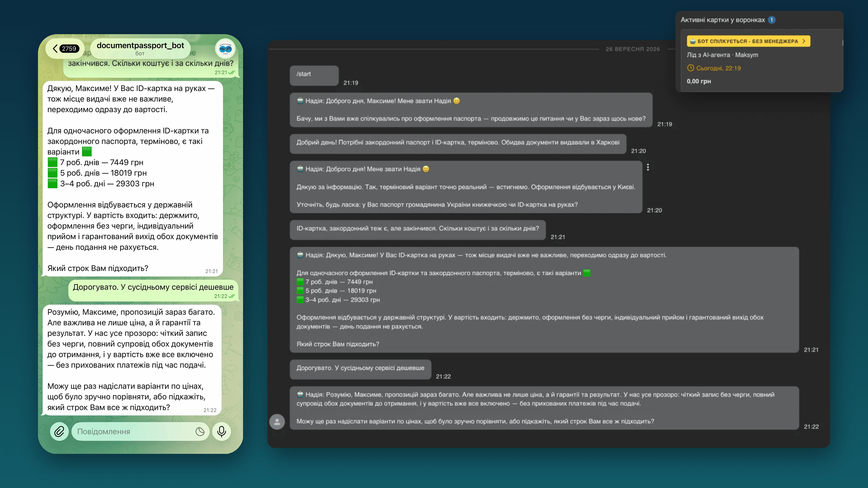Open the documentpassport_bot profile avatar
The width and height of the screenshot is (868, 488).
225,49
